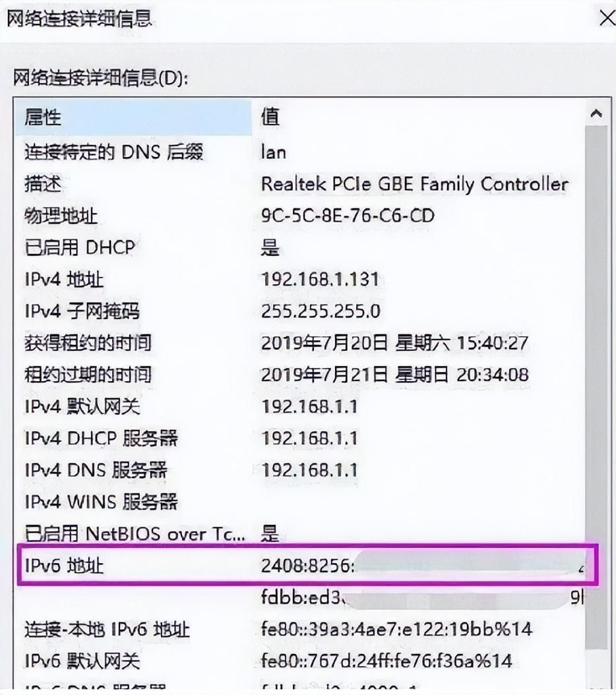This screenshot has height=695, width=616.
Task: Select the 租约过期的时间 row
Action: (300, 375)
